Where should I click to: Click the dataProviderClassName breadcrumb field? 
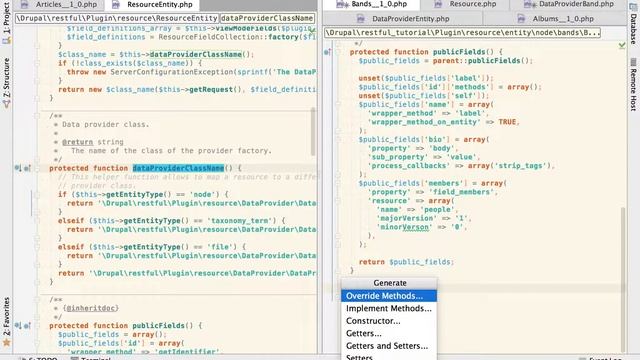(267, 18)
